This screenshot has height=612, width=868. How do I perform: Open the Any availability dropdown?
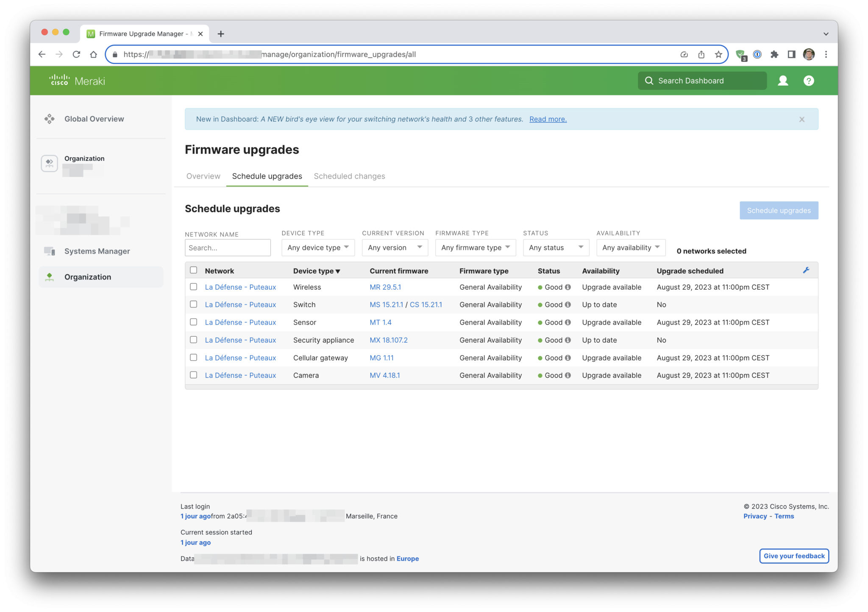pyautogui.click(x=630, y=247)
